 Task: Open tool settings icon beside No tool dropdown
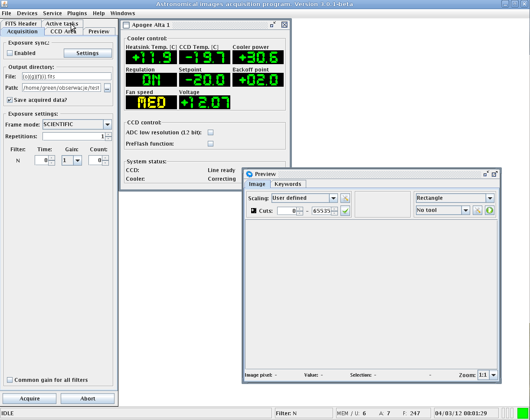(x=478, y=210)
